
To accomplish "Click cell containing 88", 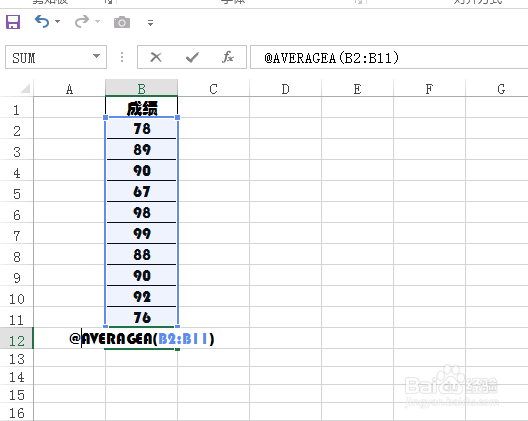I will [x=141, y=254].
